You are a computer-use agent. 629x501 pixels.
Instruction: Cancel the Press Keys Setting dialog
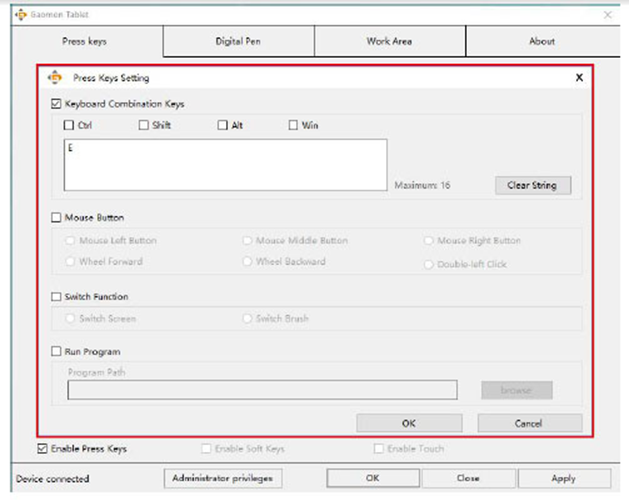point(529,423)
